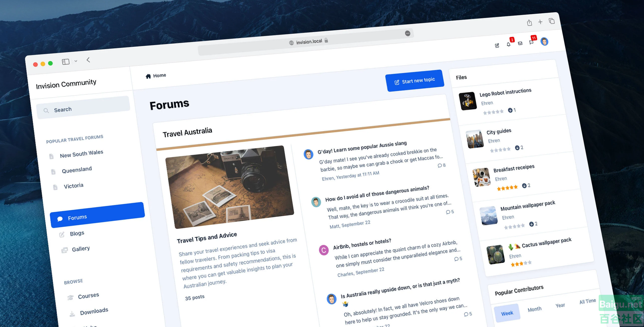The height and width of the screenshot is (327, 644).
Task: Open the Victoria forum link
Action: tap(74, 186)
